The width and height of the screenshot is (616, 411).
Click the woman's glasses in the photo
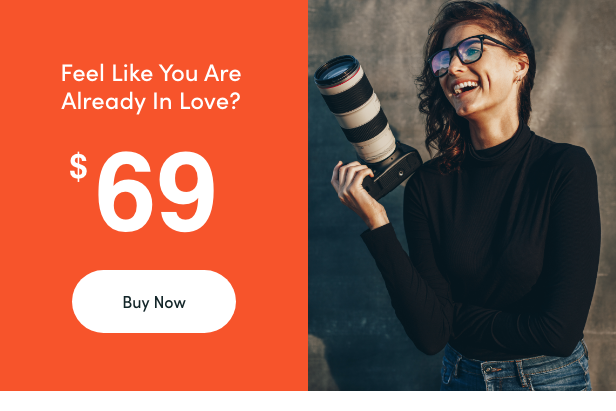(x=464, y=55)
